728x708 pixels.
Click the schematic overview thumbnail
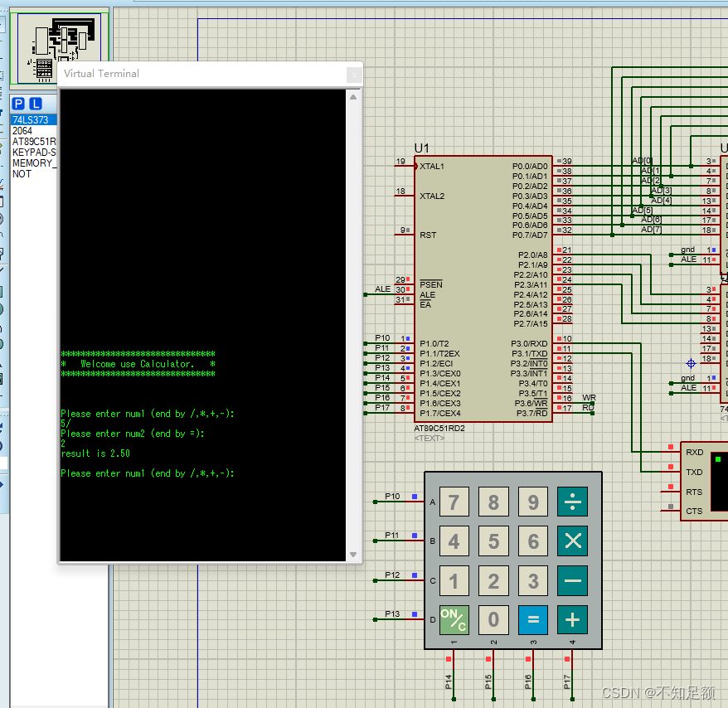pyautogui.click(x=60, y=48)
